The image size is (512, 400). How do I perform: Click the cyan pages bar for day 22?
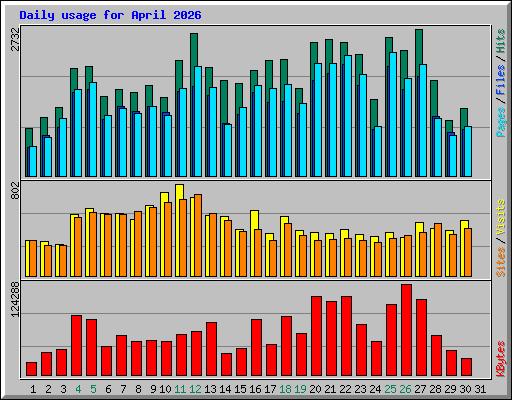pos(348,116)
